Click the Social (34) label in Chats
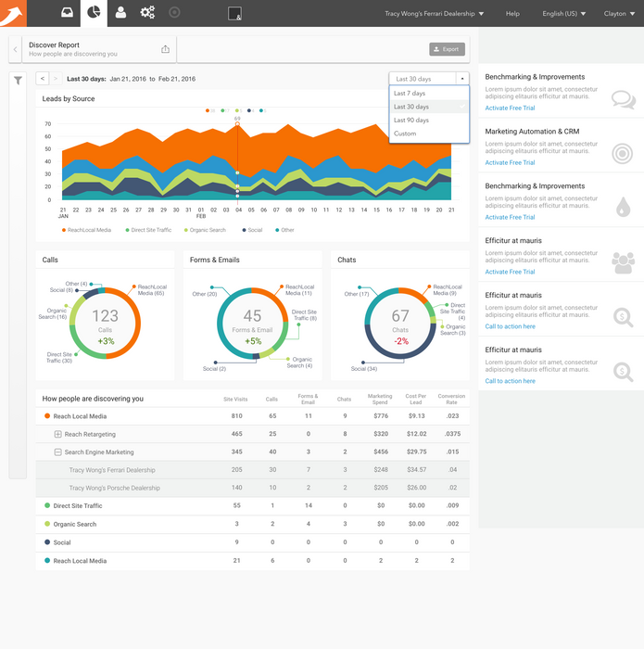The image size is (644, 649). pos(364,369)
